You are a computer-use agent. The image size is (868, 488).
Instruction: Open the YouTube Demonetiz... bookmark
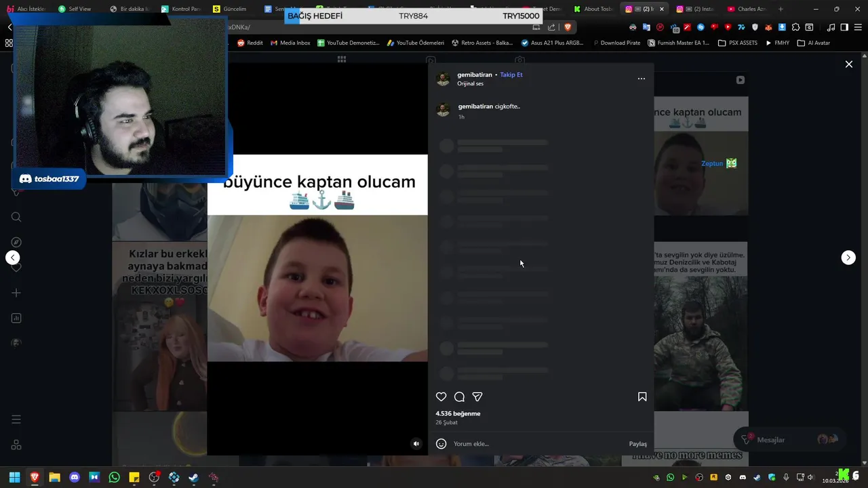[349, 43]
